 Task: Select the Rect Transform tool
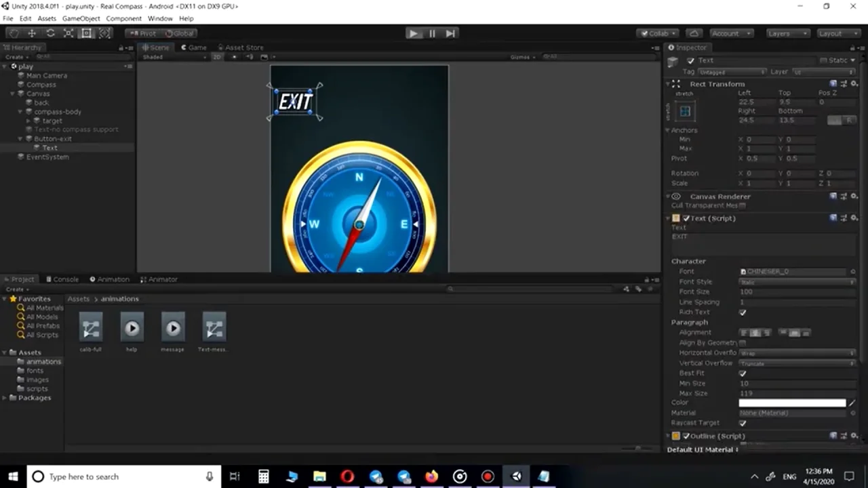click(87, 33)
